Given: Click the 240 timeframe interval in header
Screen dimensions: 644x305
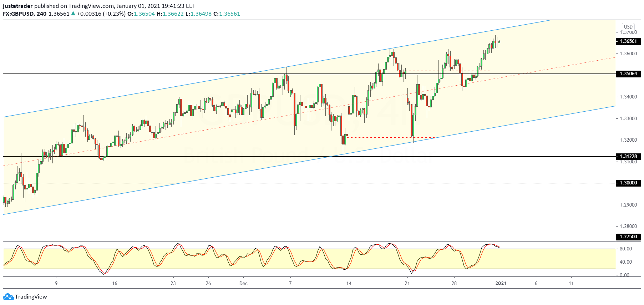Looking at the screenshot, I should (41, 14).
